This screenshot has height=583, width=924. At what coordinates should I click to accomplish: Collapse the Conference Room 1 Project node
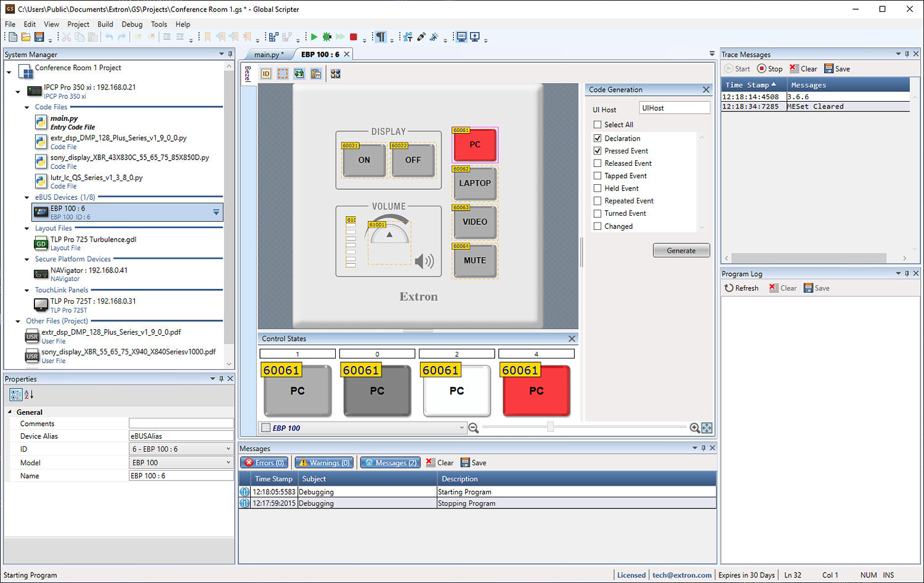click(x=9, y=73)
